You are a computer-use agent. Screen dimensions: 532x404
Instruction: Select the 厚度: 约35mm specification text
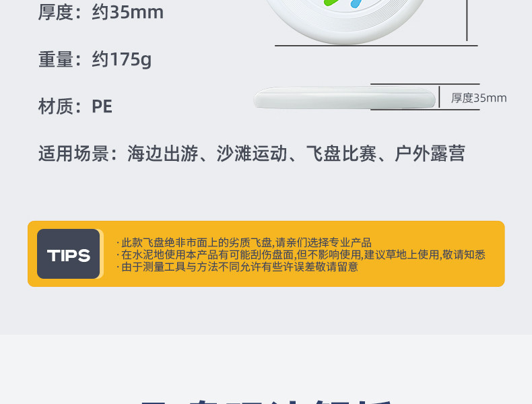101,12
